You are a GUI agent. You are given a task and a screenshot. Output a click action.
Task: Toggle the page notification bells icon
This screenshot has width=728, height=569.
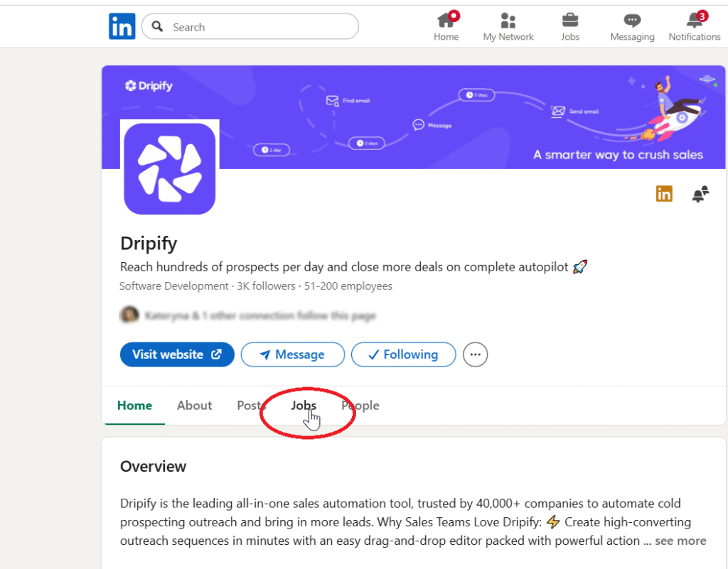tap(700, 193)
